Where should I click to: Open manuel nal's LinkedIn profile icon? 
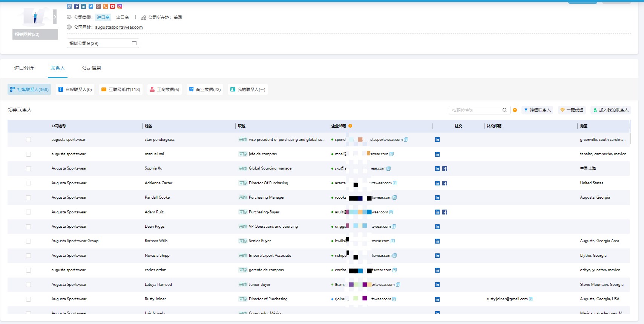[437, 154]
